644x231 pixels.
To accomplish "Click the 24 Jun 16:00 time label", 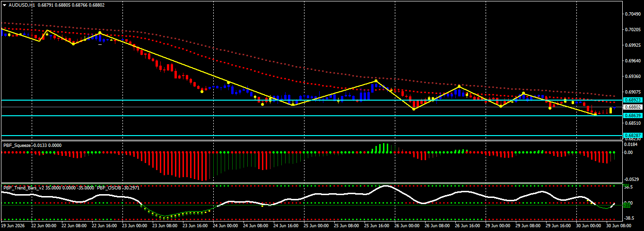I will [286, 226].
